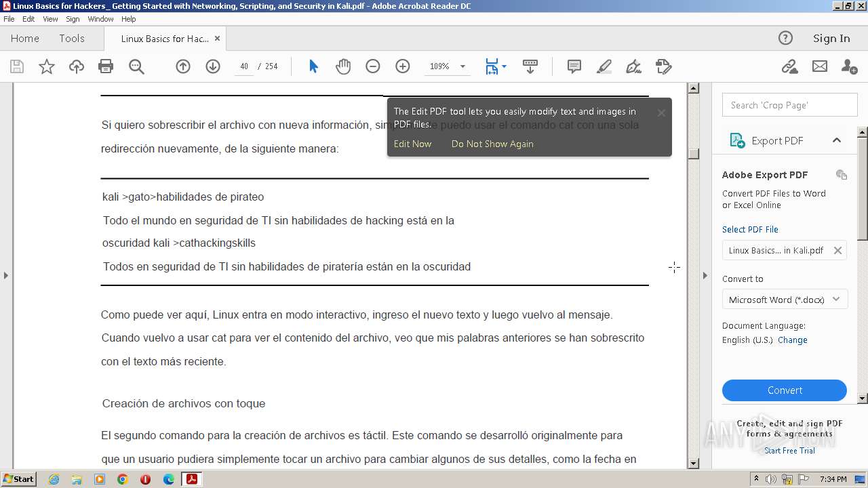Screen dimensions: 868x488
Task: Share a link icon in toolbar
Action: 789,66
